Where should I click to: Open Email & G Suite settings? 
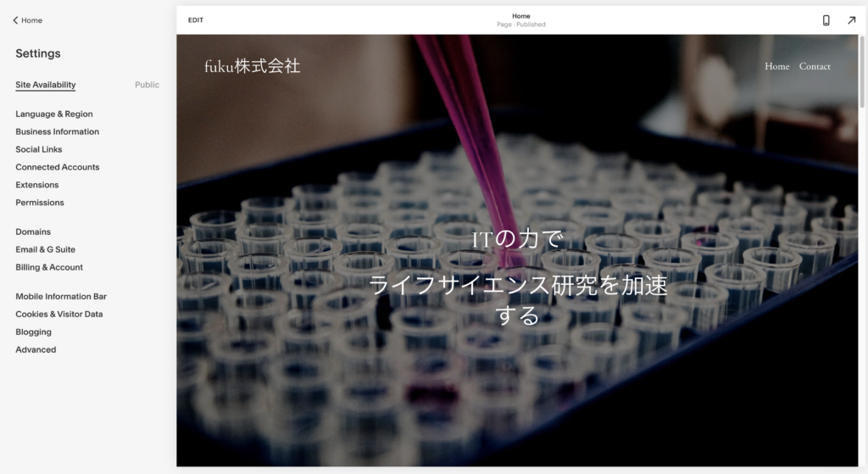coord(46,250)
